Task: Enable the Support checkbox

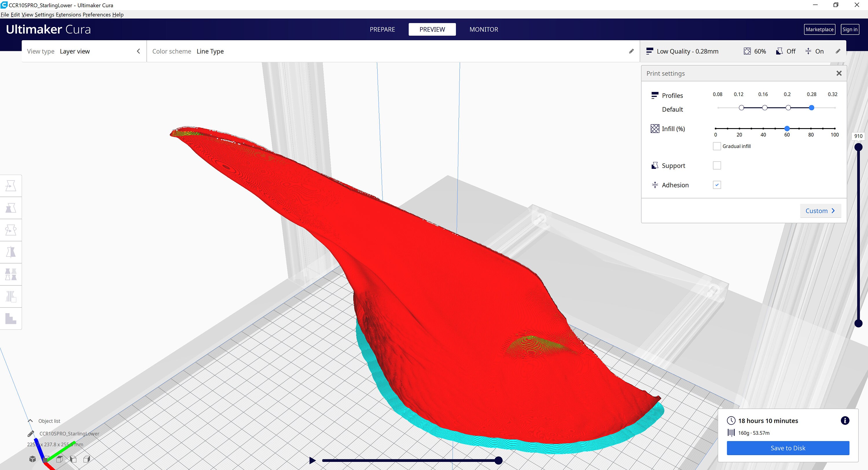Action: click(717, 165)
